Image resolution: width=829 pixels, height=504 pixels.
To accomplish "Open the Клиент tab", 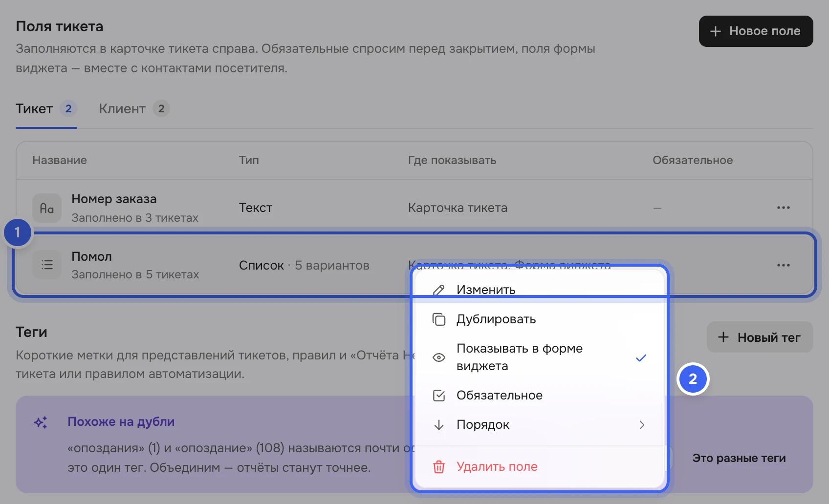I will [x=134, y=109].
